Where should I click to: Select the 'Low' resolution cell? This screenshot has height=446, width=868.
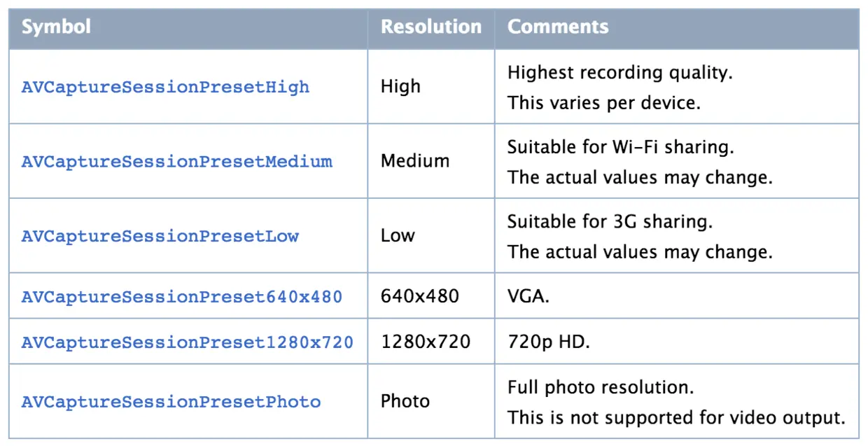(398, 235)
